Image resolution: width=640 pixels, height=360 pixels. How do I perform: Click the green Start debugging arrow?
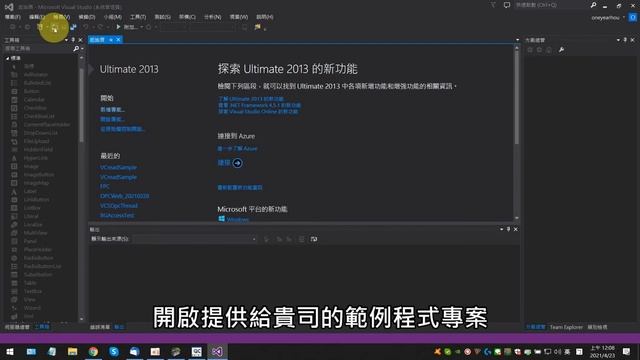tap(118, 27)
